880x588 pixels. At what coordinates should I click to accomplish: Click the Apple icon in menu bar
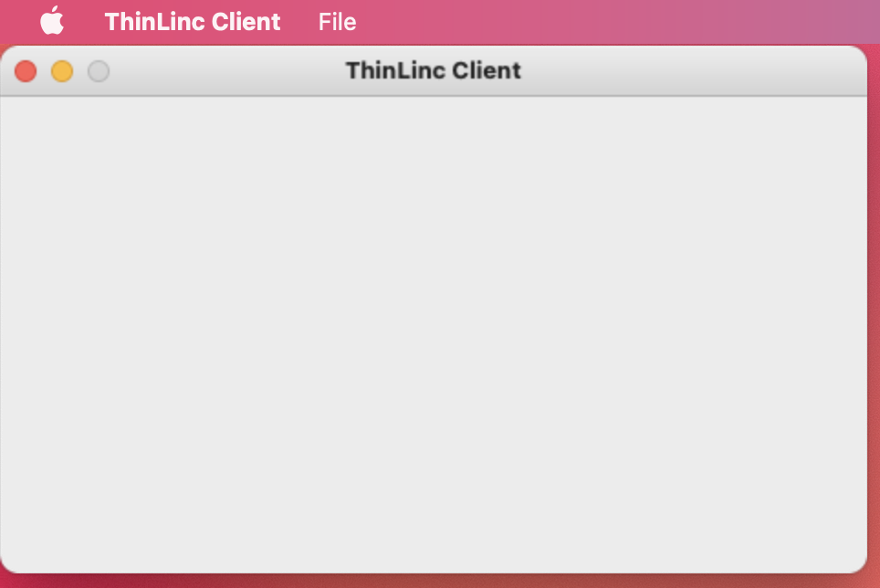52,21
